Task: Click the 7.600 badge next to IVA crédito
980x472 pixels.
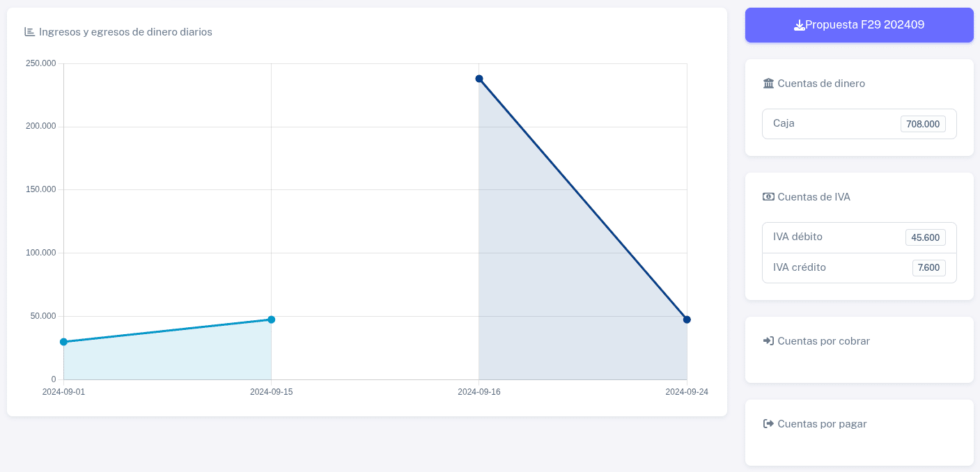Action: (x=929, y=267)
